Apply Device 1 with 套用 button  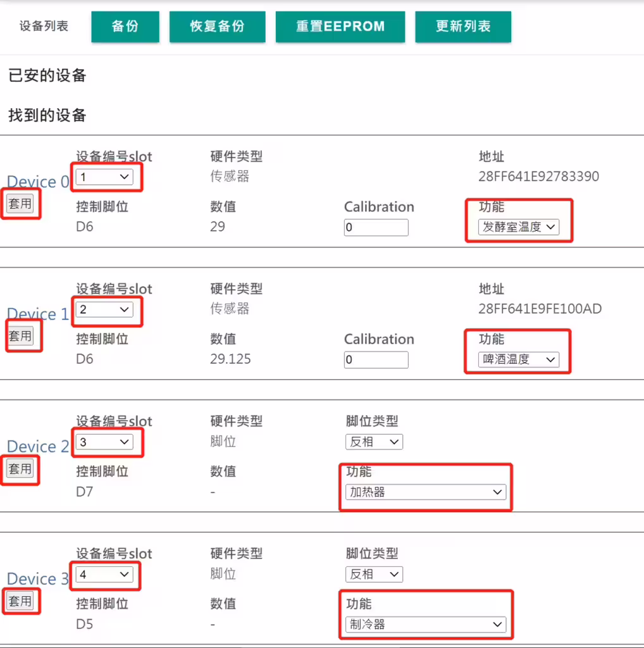tap(20, 336)
